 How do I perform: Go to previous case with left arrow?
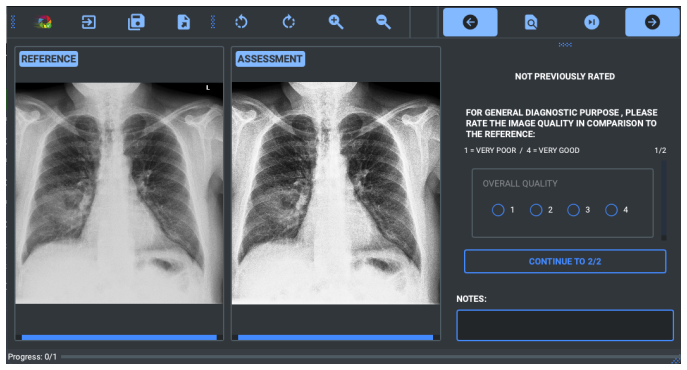(x=470, y=22)
